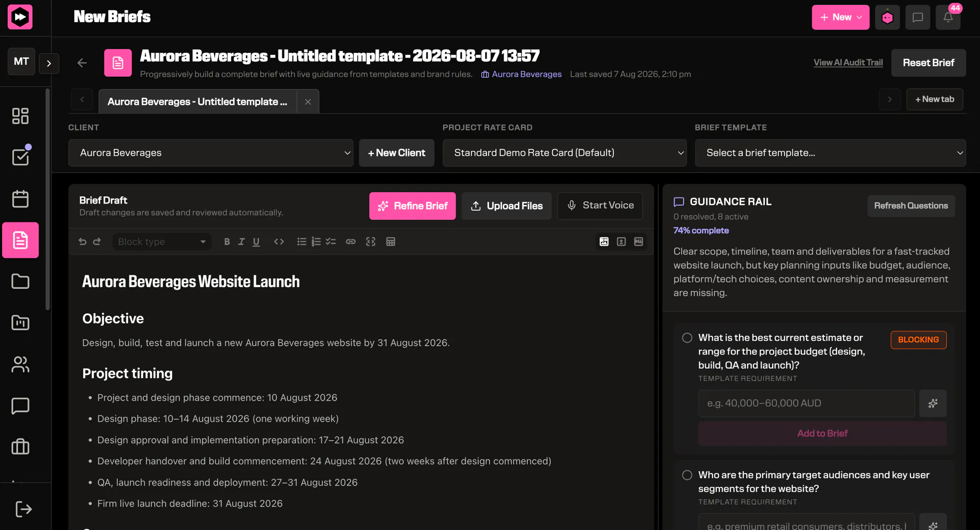Insert inline code formatting
Viewport: 980px width, 530px height.
click(279, 242)
